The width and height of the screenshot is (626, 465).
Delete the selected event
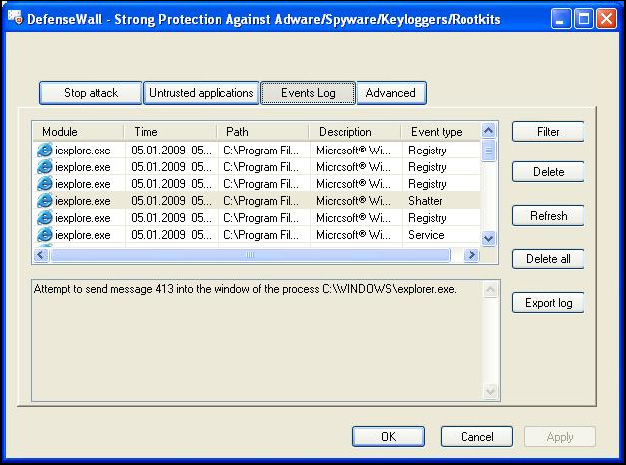click(548, 172)
